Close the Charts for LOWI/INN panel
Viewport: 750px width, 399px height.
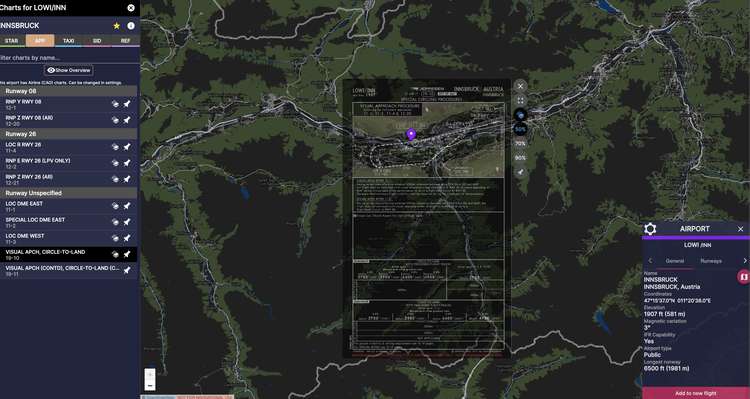click(131, 8)
